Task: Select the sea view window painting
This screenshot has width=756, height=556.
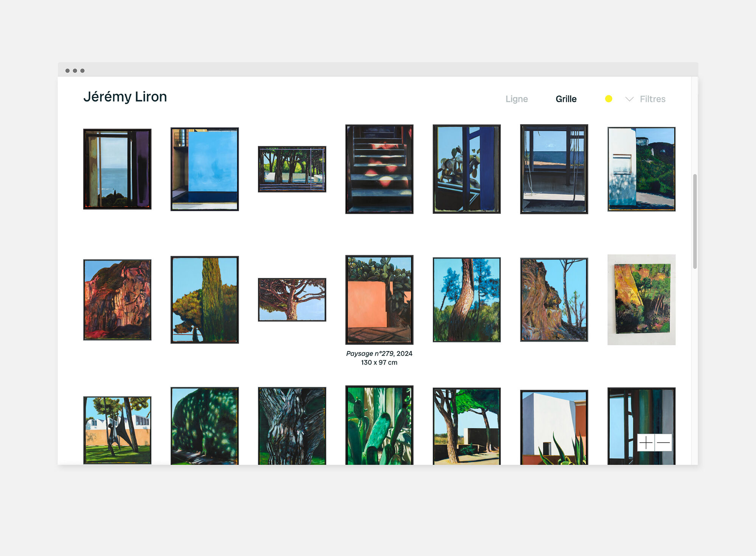Action: (x=117, y=169)
